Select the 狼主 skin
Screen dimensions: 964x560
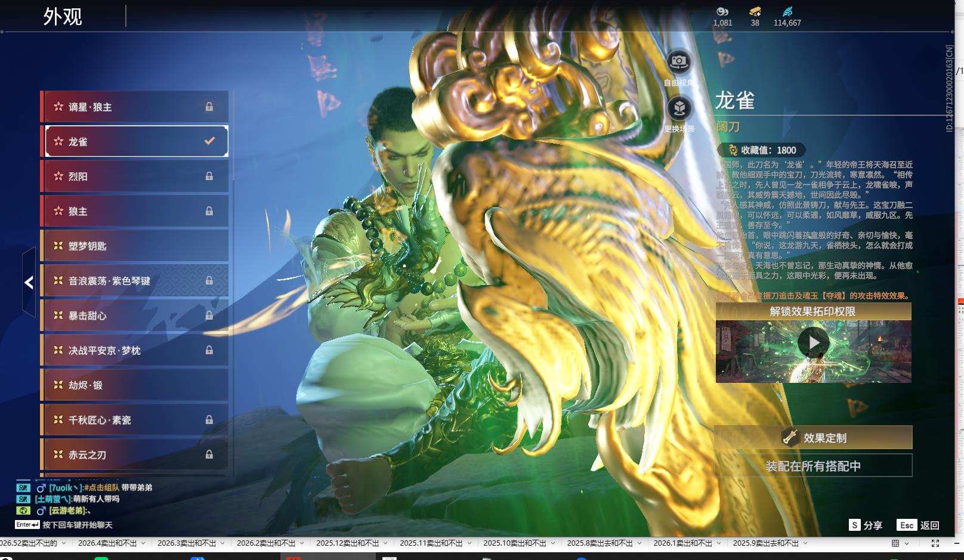tap(135, 211)
